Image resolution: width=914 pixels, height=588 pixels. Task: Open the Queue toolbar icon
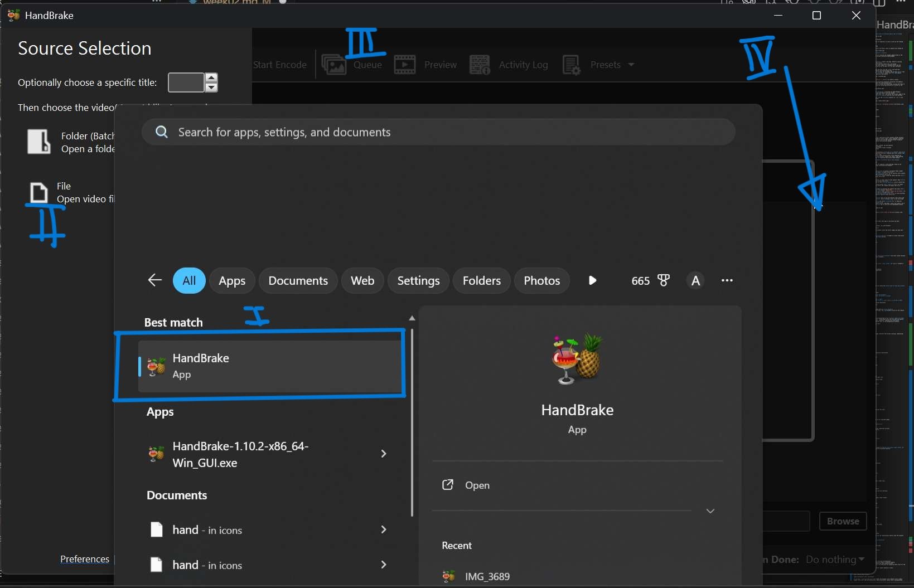point(333,65)
